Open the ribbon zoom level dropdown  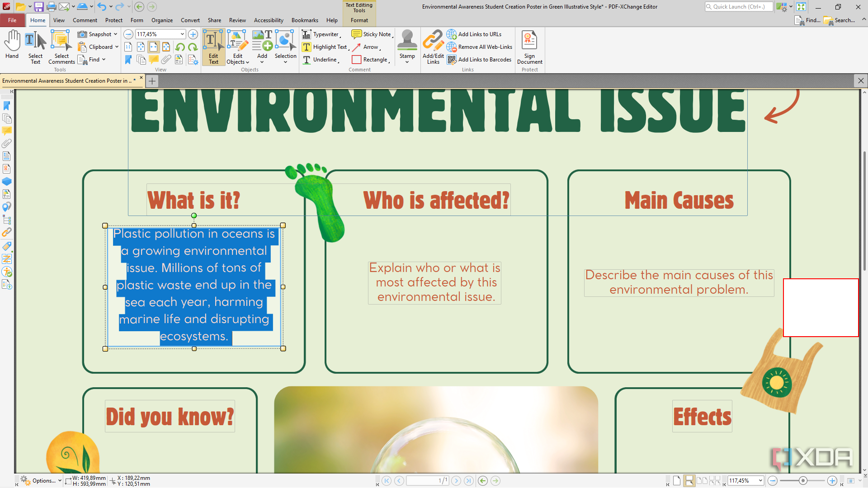point(182,34)
